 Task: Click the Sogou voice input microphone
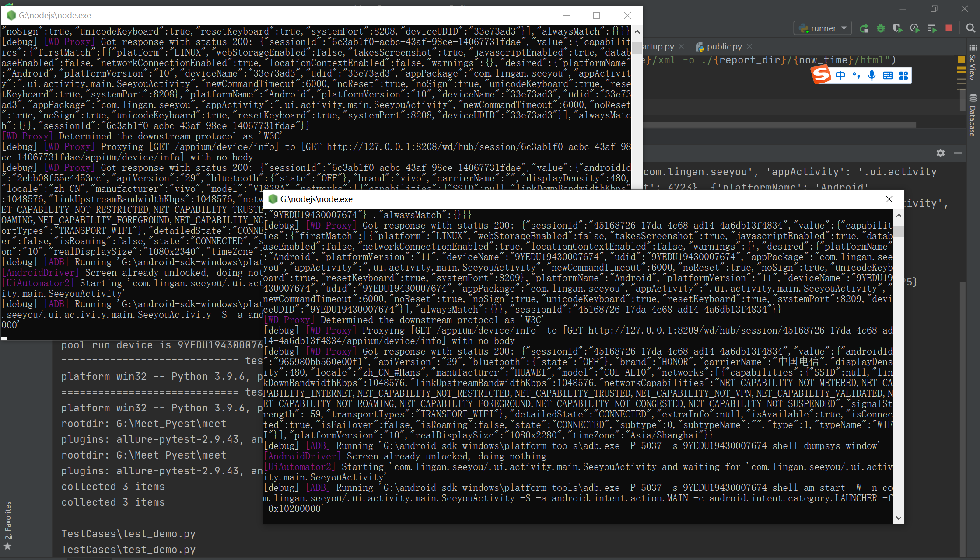(x=872, y=76)
